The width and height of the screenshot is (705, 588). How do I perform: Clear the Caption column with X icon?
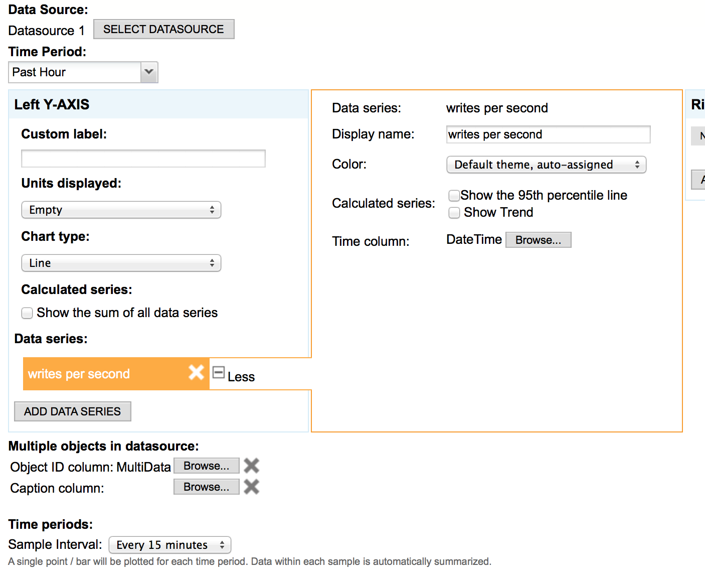(x=251, y=487)
